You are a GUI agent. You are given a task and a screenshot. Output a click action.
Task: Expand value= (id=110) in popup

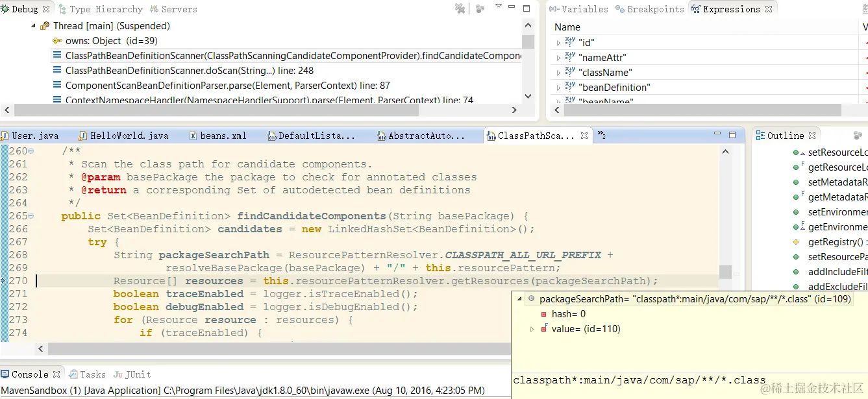point(532,329)
